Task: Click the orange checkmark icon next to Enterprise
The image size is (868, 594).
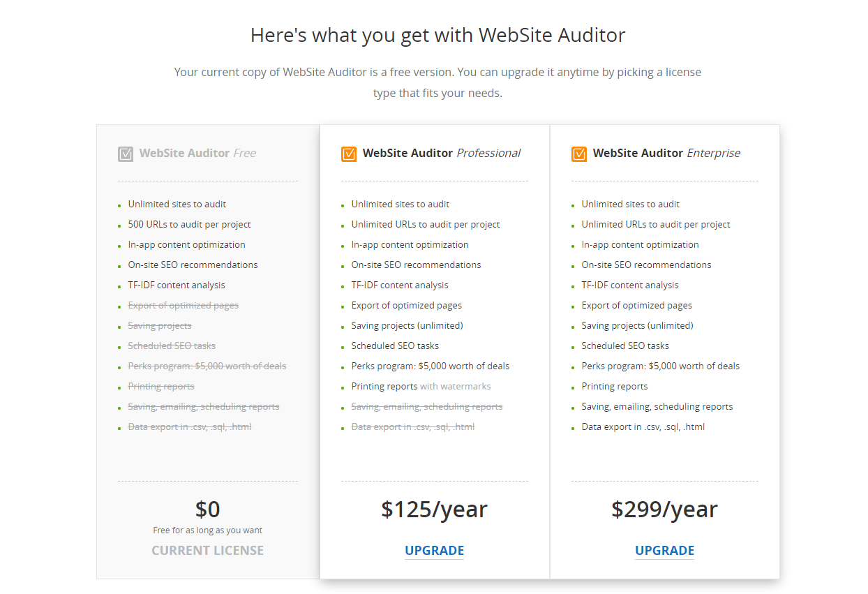Action: tap(579, 154)
